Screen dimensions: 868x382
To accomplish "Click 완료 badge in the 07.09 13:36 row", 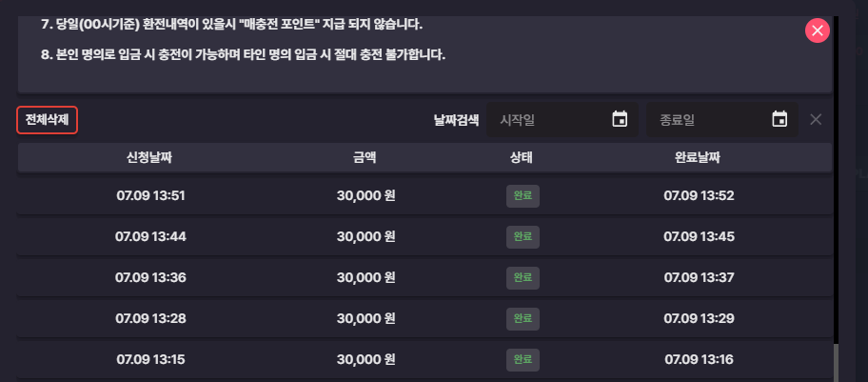I will tap(523, 278).
